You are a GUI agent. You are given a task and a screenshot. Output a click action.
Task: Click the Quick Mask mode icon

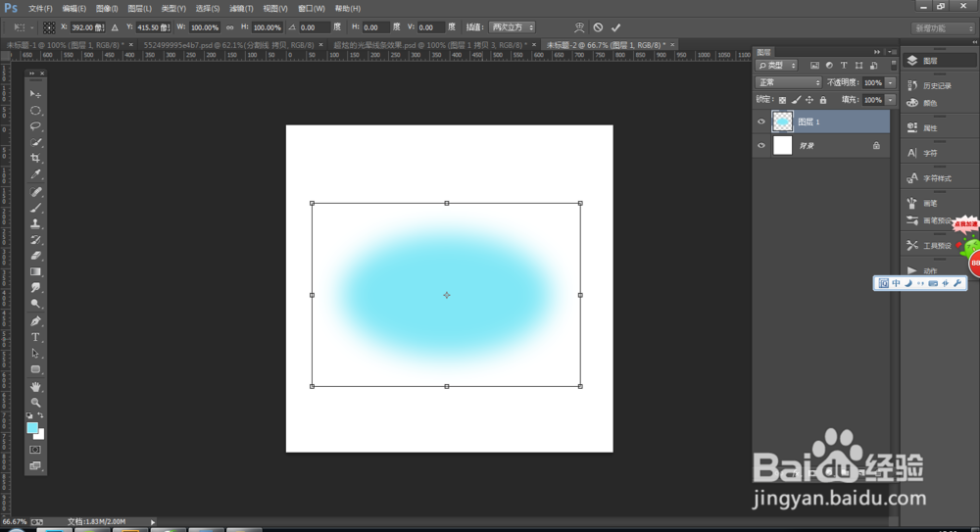tap(35, 450)
